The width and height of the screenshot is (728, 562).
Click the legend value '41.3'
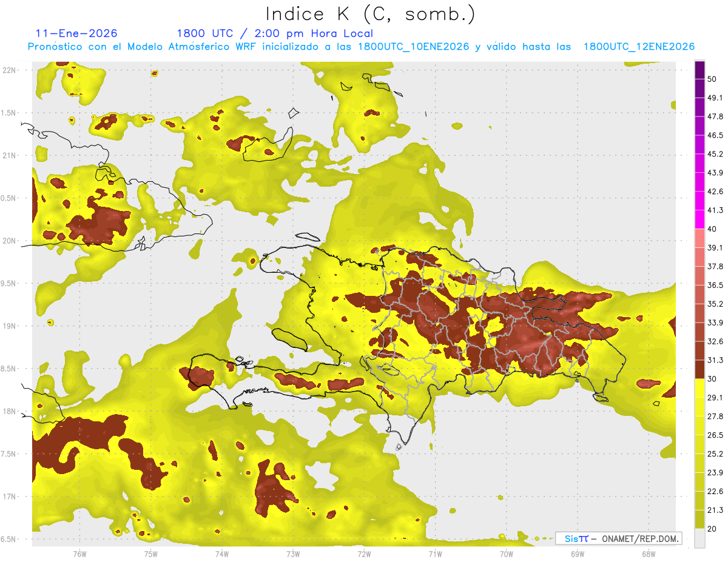click(x=715, y=210)
